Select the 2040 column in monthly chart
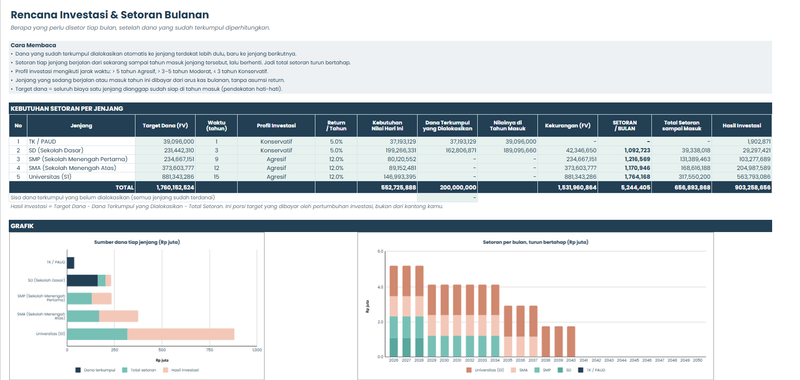The width and height of the screenshot is (800, 380). click(x=571, y=341)
